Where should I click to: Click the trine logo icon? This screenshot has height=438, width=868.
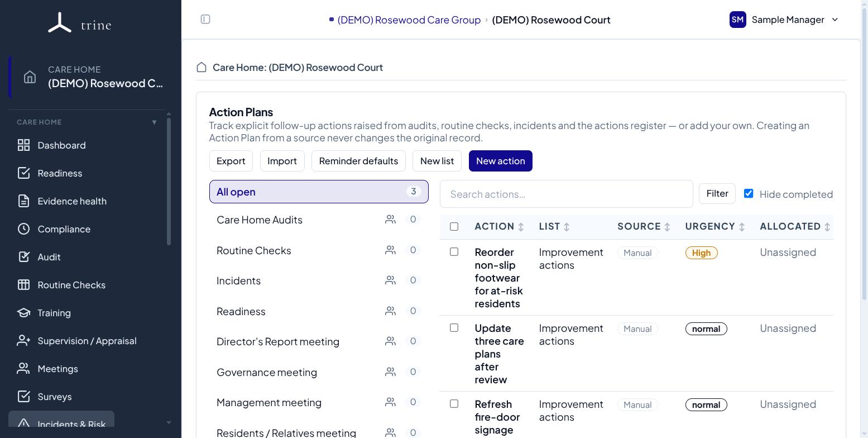tap(60, 23)
